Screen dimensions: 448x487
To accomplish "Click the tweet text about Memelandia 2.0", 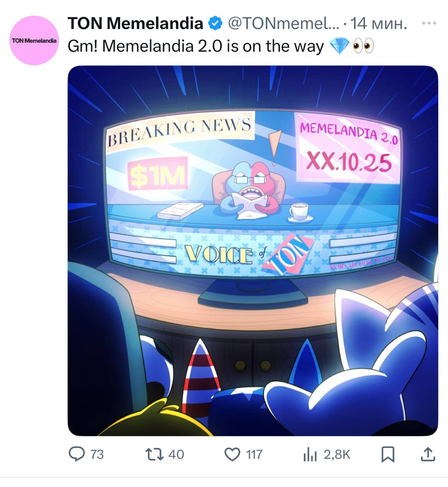I will click(196, 46).
